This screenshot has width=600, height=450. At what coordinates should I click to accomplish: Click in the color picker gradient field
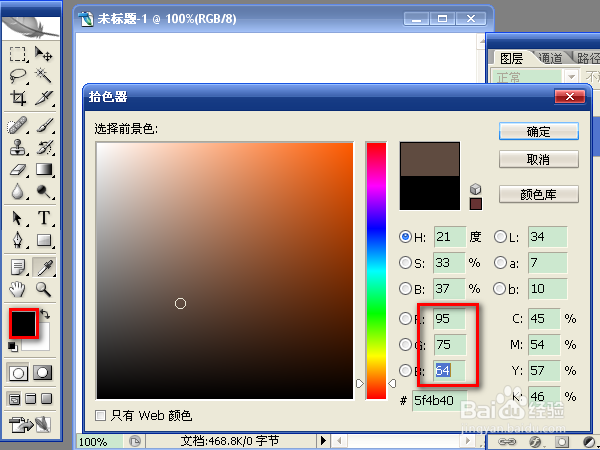225,271
